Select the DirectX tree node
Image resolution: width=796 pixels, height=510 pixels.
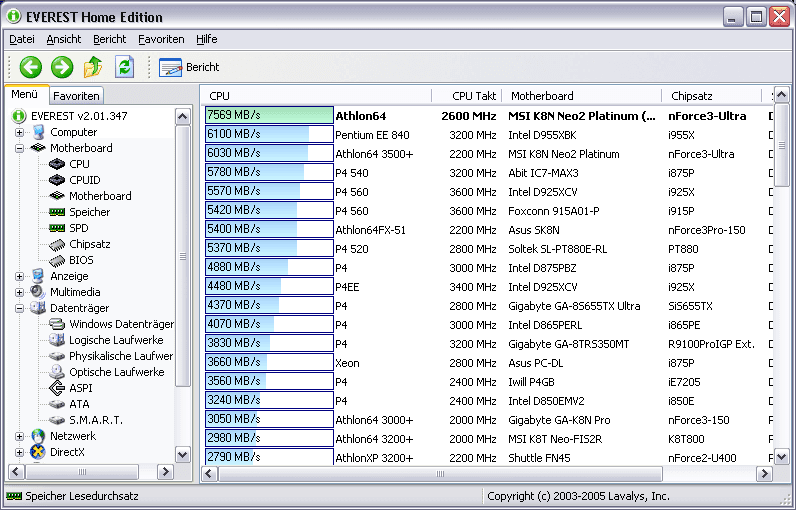pos(67,452)
